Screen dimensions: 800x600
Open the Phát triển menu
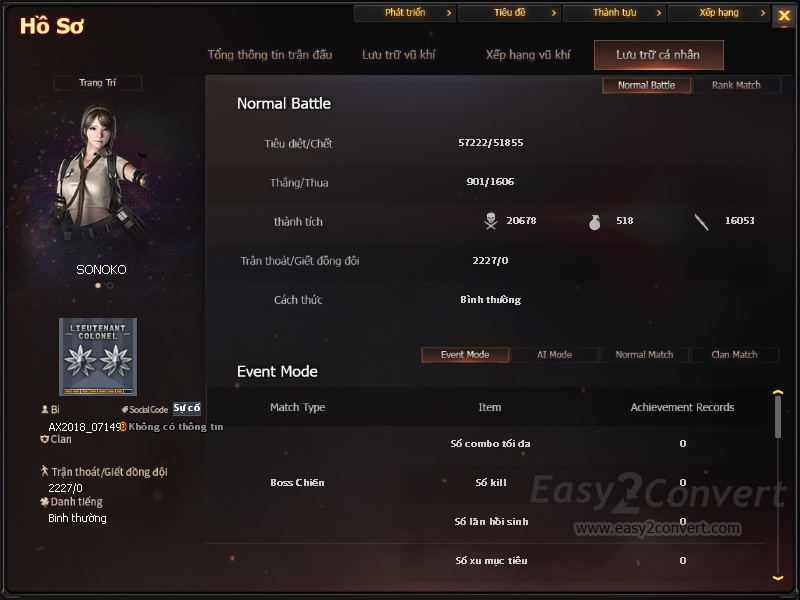click(x=405, y=13)
